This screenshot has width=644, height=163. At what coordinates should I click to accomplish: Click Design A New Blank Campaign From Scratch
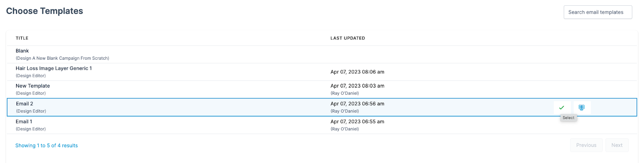pyautogui.click(x=62, y=58)
